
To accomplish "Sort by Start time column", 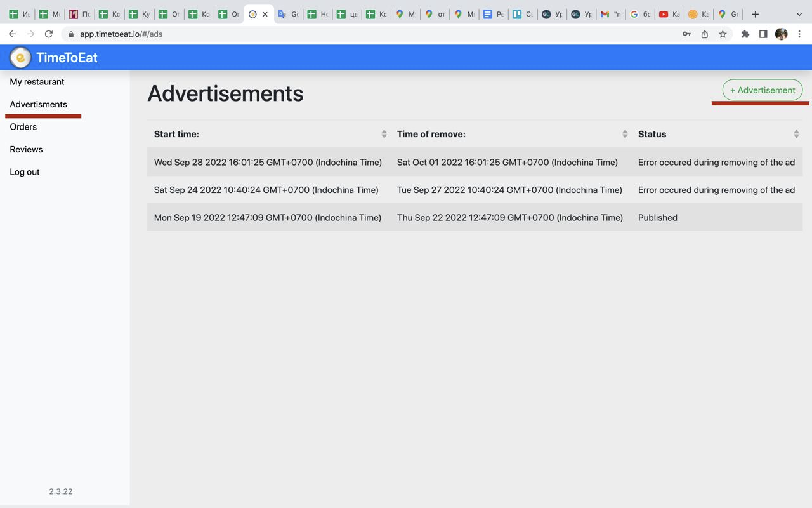I will tap(384, 134).
